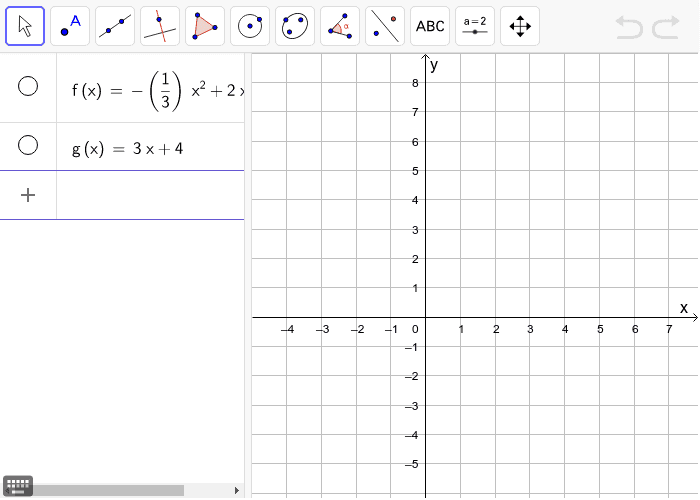Screen dimensions: 700x500
Task: Click the x-axis label 1
Action: click(461, 329)
